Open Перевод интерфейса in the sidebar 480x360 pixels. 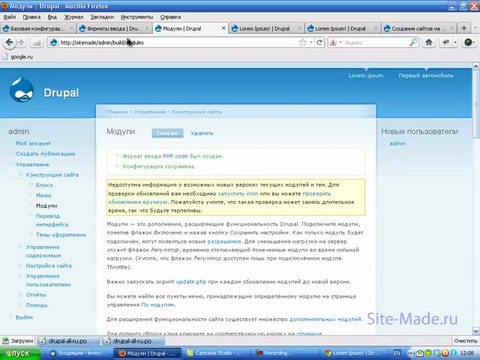(x=52, y=220)
